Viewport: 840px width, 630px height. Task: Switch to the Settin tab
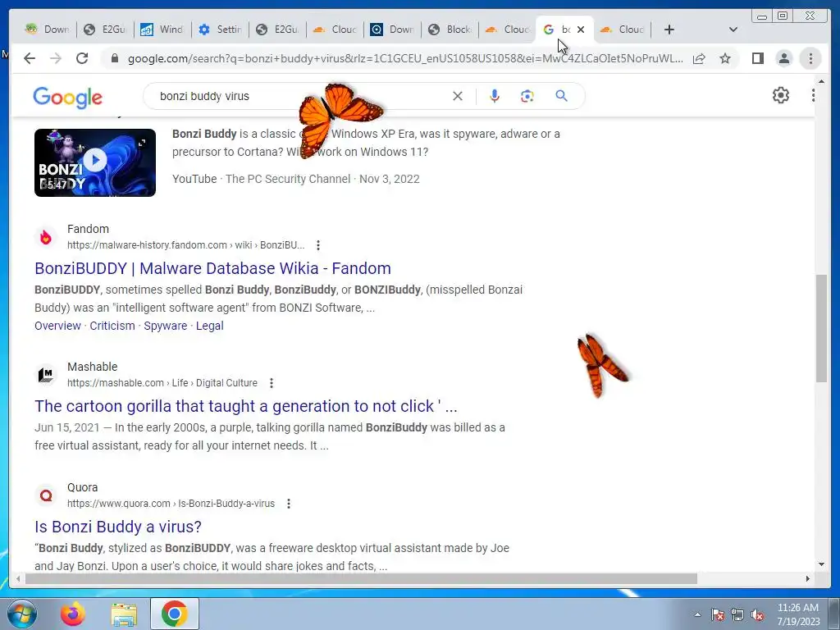[220, 30]
